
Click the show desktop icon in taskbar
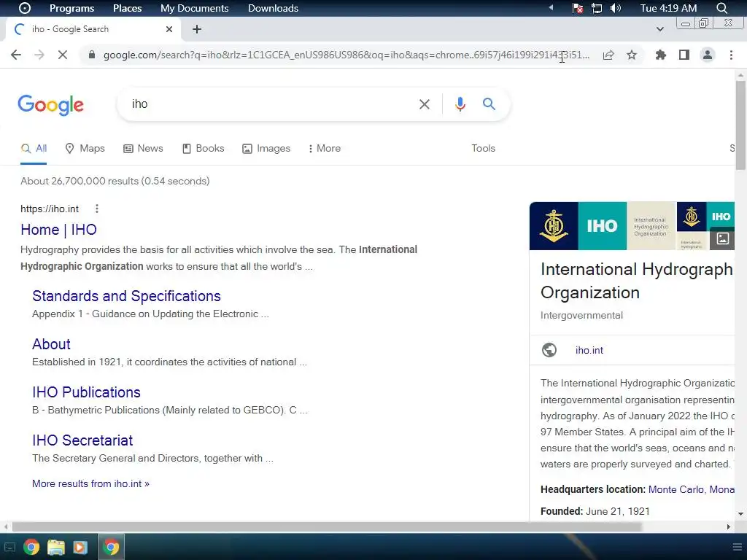pos(9,547)
